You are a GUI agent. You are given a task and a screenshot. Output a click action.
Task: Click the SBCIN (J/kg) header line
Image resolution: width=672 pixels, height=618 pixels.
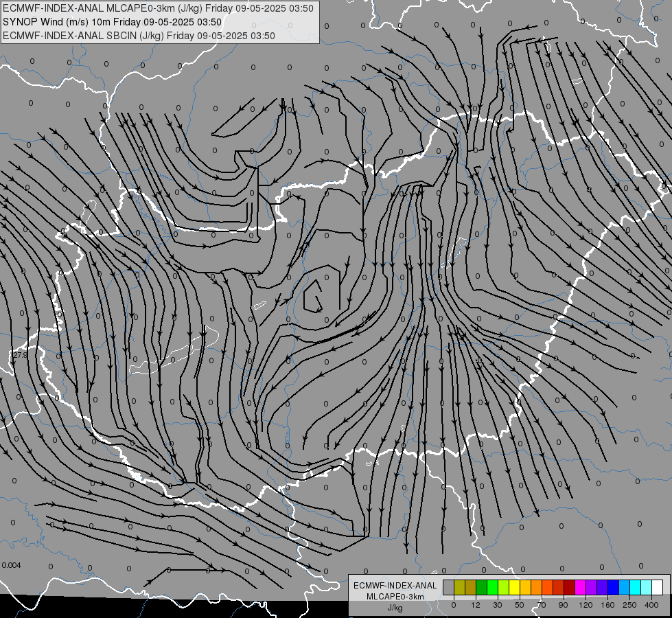[139, 36]
